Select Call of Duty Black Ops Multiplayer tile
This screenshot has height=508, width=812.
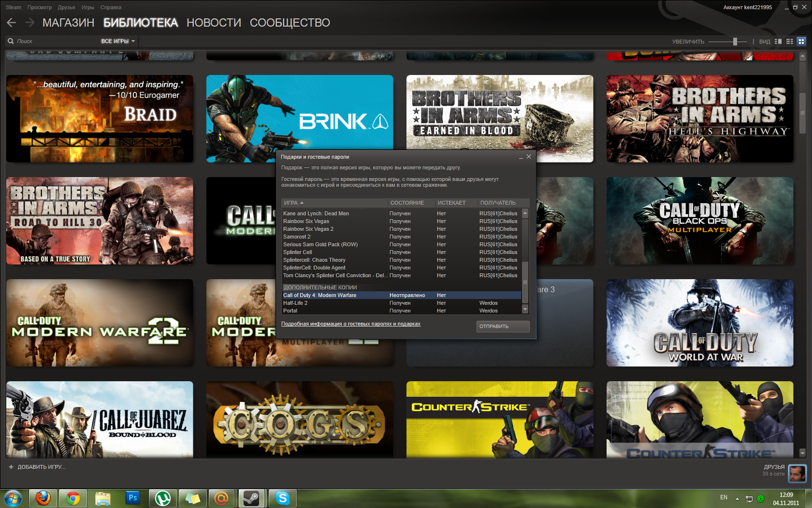pos(700,221)
